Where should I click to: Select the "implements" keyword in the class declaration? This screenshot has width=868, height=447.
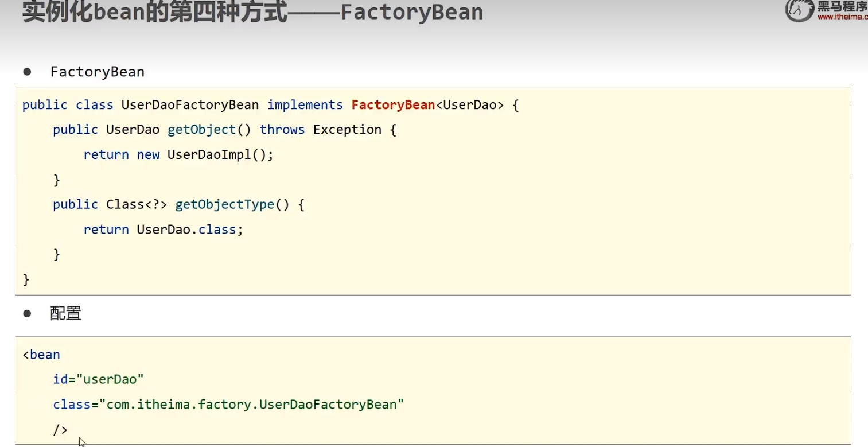click(x=305, y=106)
